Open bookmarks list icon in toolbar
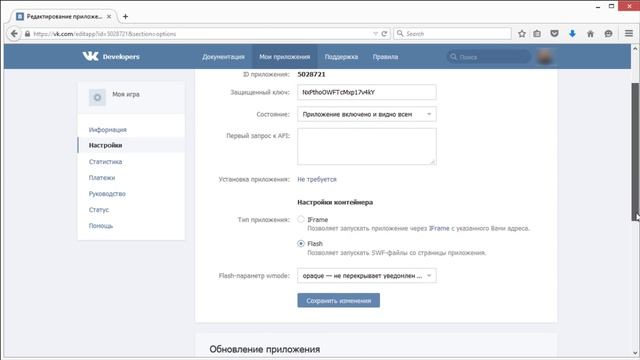 pos(537,34)
